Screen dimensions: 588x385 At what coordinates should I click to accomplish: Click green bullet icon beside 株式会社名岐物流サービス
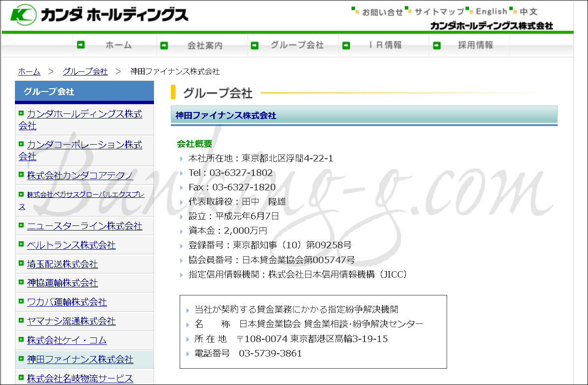point(21,377)
